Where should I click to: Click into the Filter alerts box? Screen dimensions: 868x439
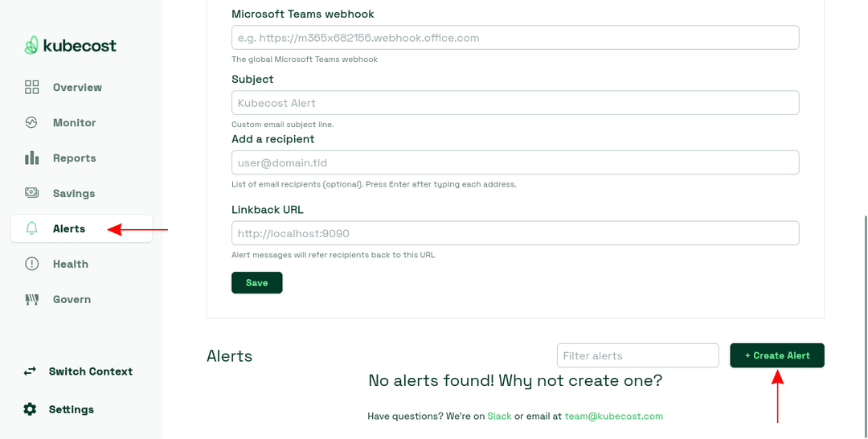[x=637, y=355]
